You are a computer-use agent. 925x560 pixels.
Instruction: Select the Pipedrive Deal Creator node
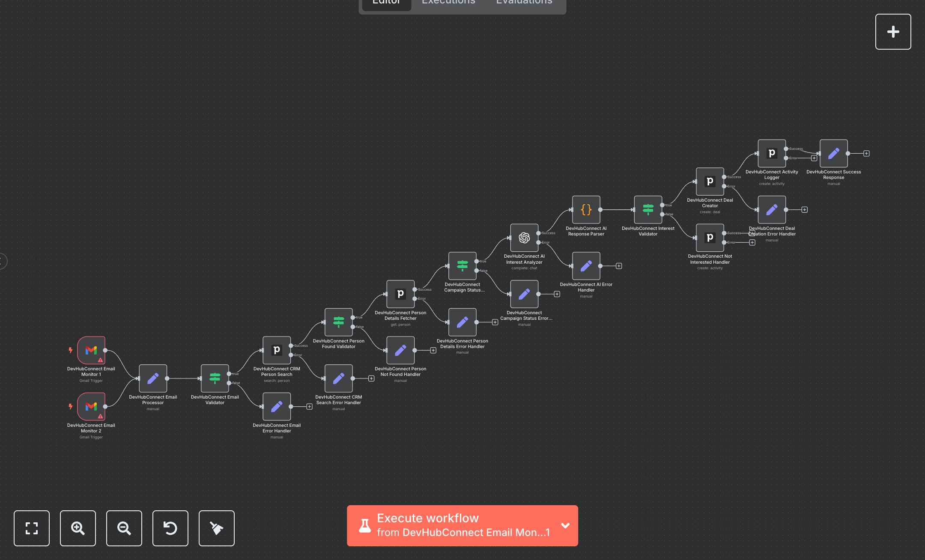click(x=710, y=182)
